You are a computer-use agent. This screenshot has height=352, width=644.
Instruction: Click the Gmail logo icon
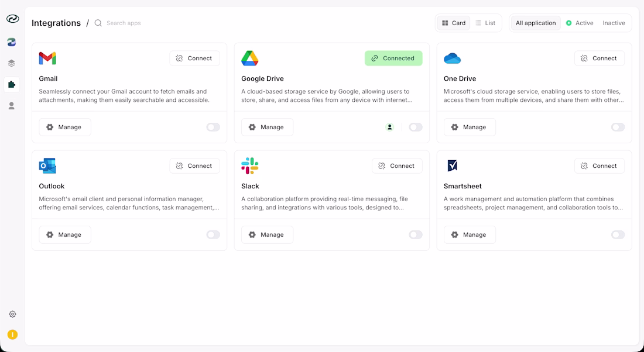pyautogui.click(x=47, y=58)
